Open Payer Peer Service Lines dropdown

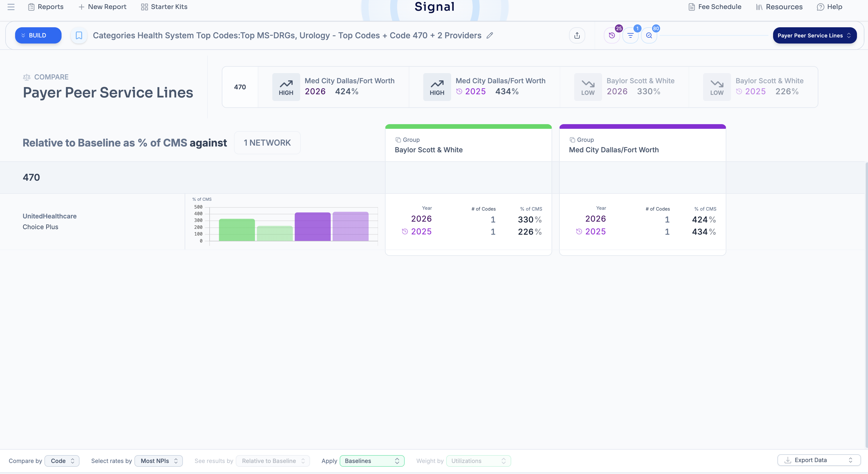(x=814, y=35)
